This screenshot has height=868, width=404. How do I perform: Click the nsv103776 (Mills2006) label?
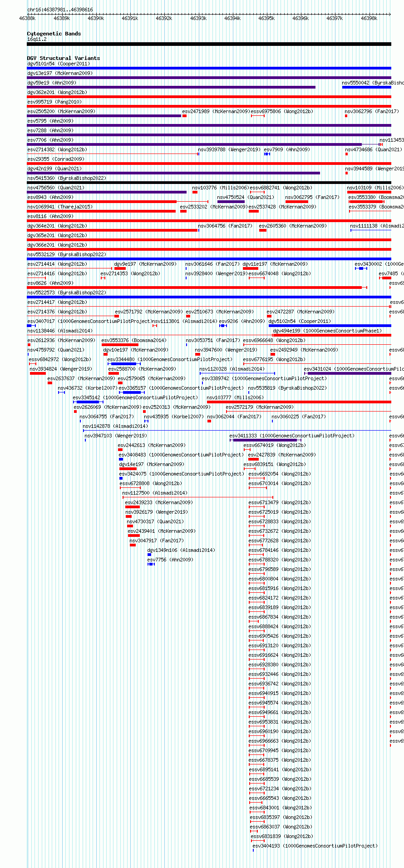(221, 188)
